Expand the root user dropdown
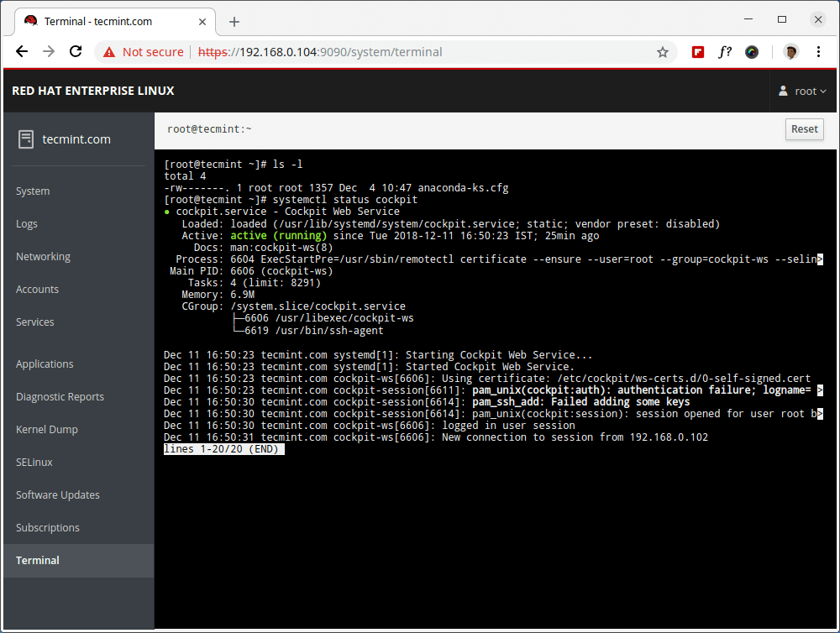840x633 pixels. click(804, 91)
